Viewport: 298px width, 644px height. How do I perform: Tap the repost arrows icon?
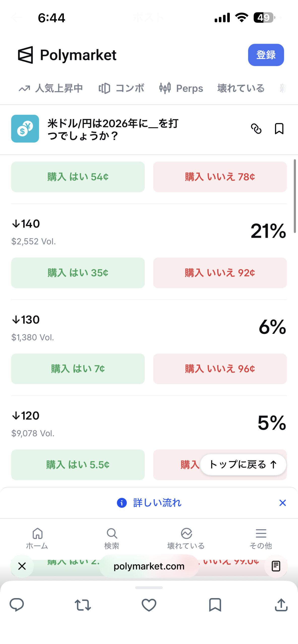tap(83, 605)
